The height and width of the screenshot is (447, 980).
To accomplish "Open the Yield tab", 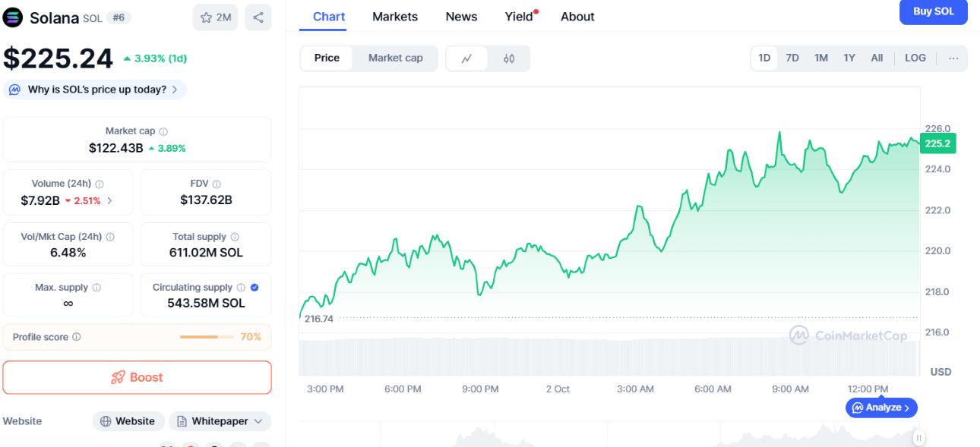I will (521, 17).
